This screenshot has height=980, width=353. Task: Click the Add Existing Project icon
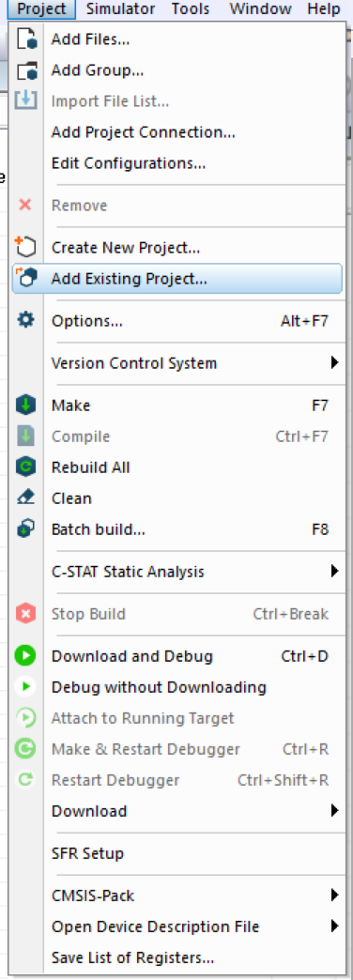pyautogui.click(x=25, y=278)
